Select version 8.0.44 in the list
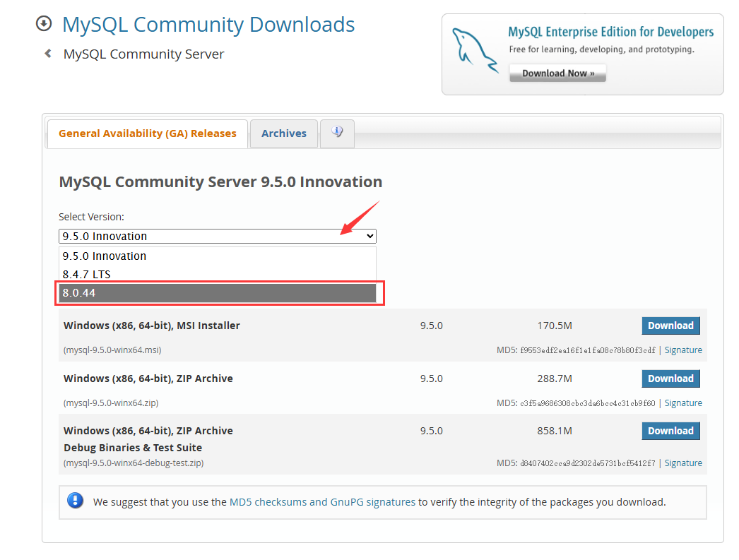 click(218, 293)
